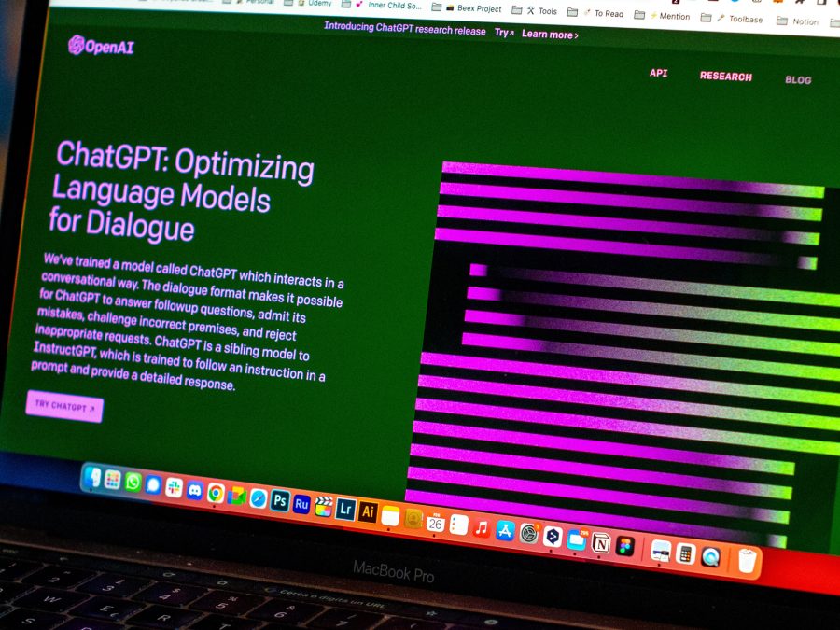Launch Calculator from the dock
840x630 pixels.
[x=686, y=553]
